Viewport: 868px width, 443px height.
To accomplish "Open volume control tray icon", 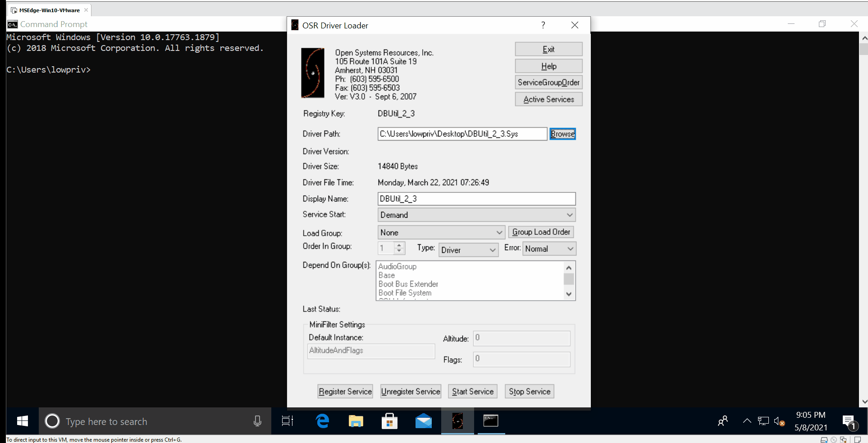I will 779,421.
